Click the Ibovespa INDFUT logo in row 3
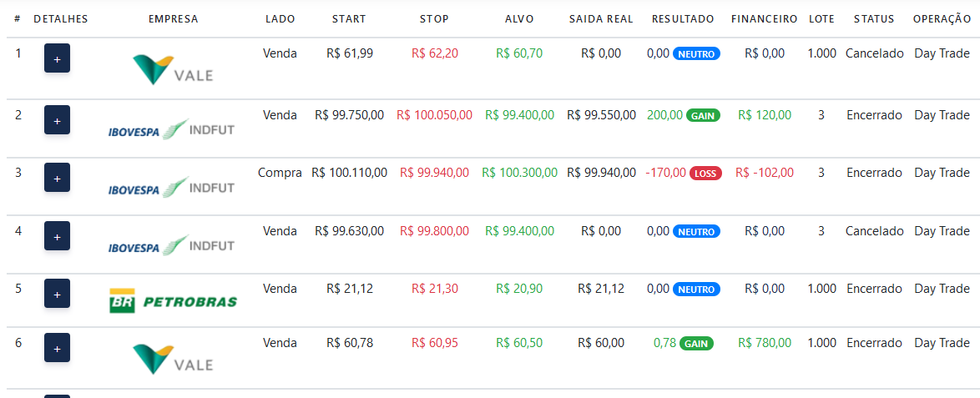Viewport: 980px width, 398px height. (x=171, y=189)
